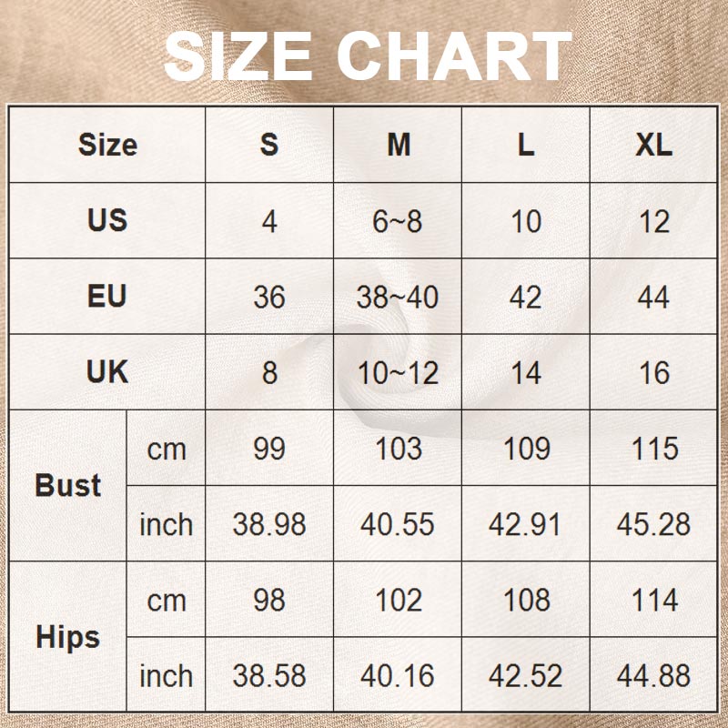
Task: Click the US 6~8 cell
Action: point(398,221)
